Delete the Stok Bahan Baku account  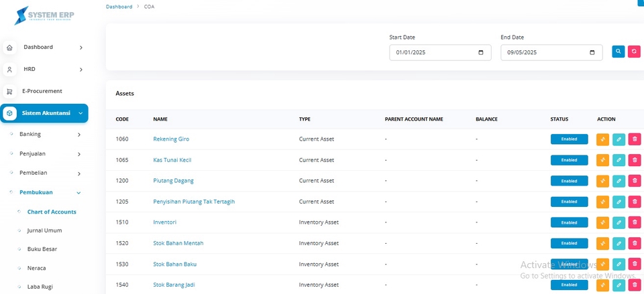pyautogui.click(x=635, y=265)
